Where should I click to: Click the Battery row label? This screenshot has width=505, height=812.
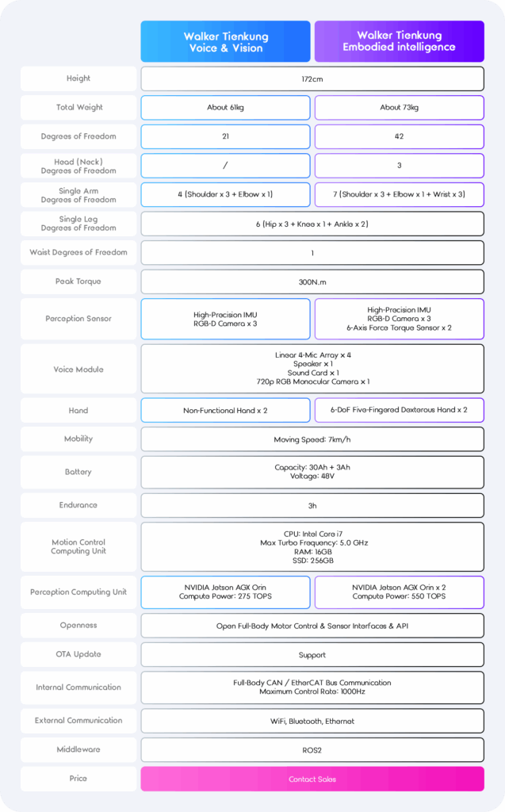click(x=78, y=472)
